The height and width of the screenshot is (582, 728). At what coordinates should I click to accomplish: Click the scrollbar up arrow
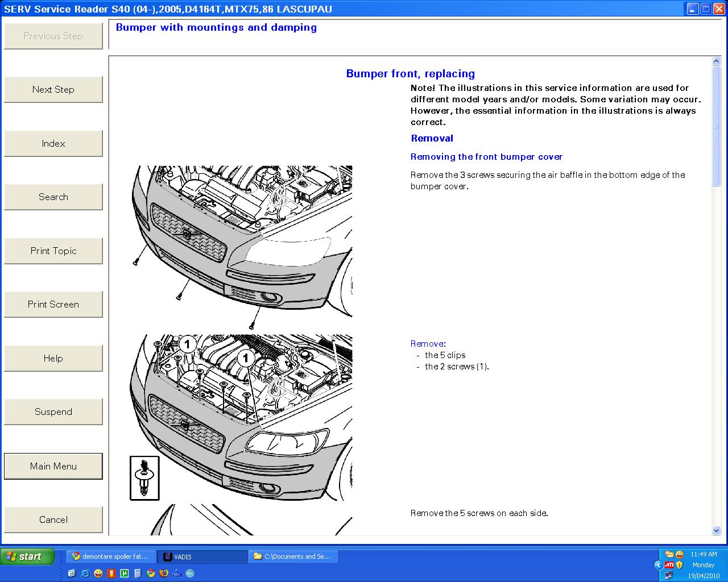717,61
